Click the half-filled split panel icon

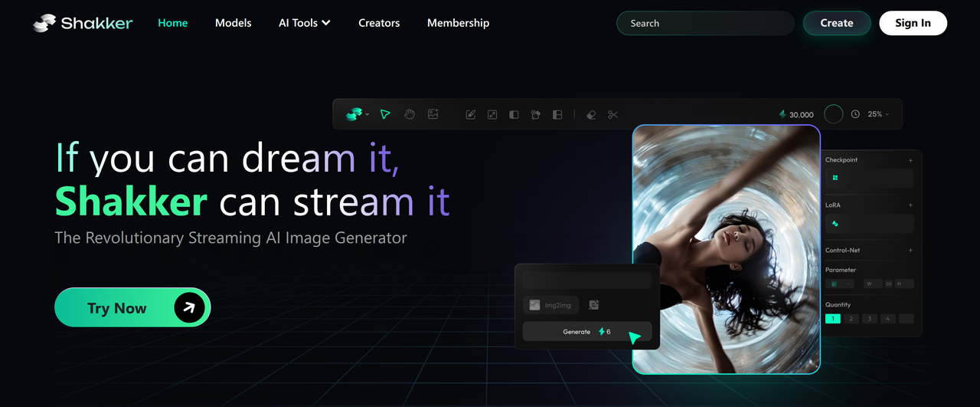[x=514, y=114]
